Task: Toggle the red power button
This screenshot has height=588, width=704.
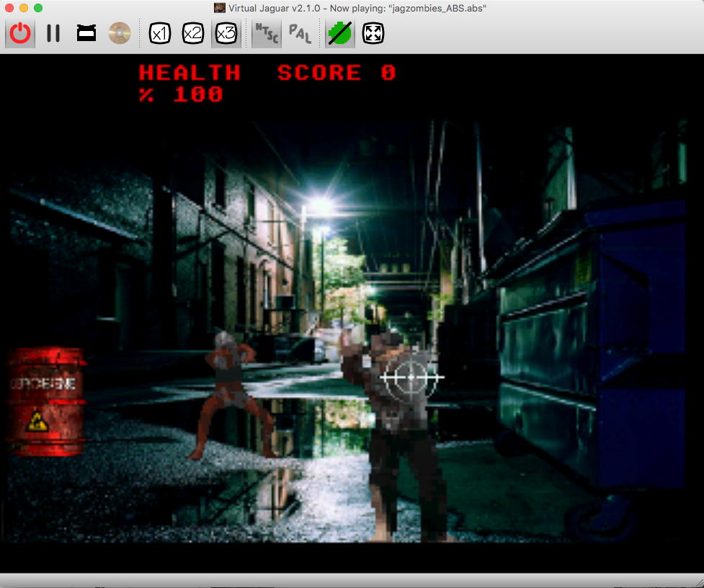Action: (x=21, y=34)
